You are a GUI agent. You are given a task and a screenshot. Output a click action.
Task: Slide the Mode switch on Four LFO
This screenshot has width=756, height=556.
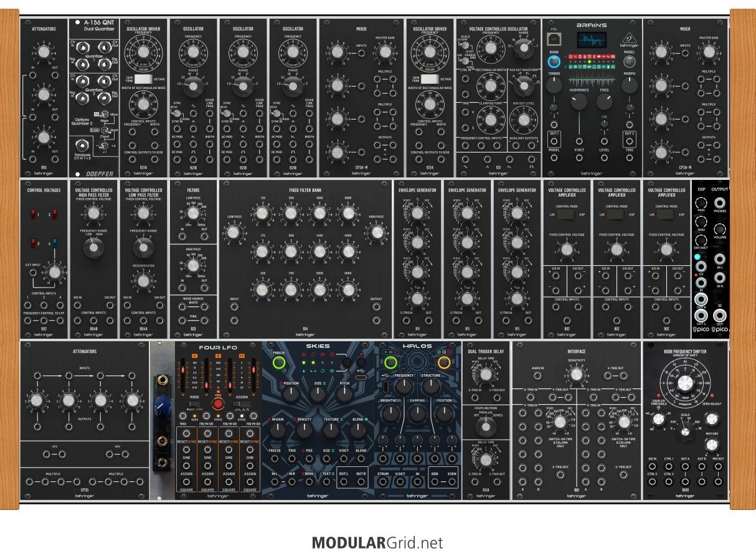click(x=195, y=403)
